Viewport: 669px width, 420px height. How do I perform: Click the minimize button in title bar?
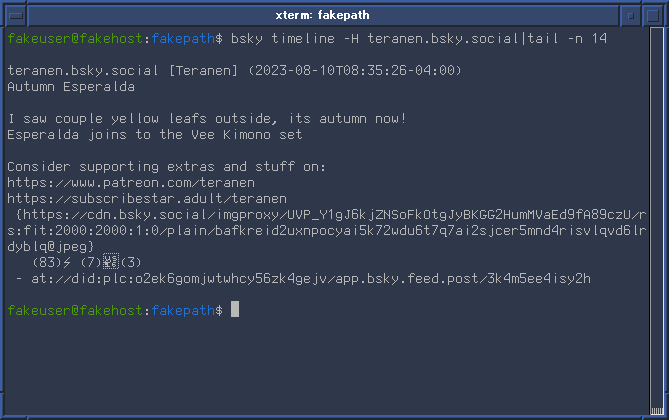click(631, 16)
